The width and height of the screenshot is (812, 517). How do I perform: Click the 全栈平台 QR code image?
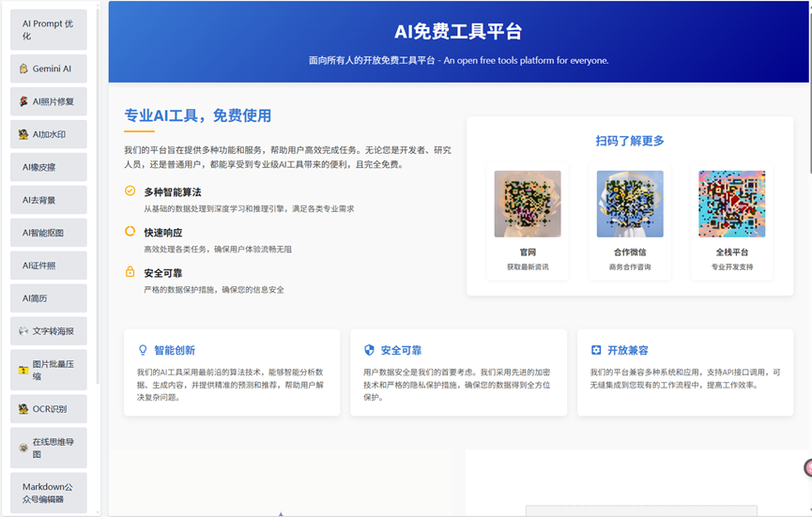click(731, 204)
